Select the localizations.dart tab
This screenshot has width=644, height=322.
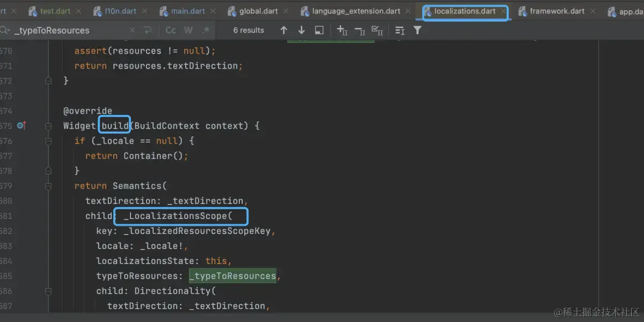click(465, 11)
